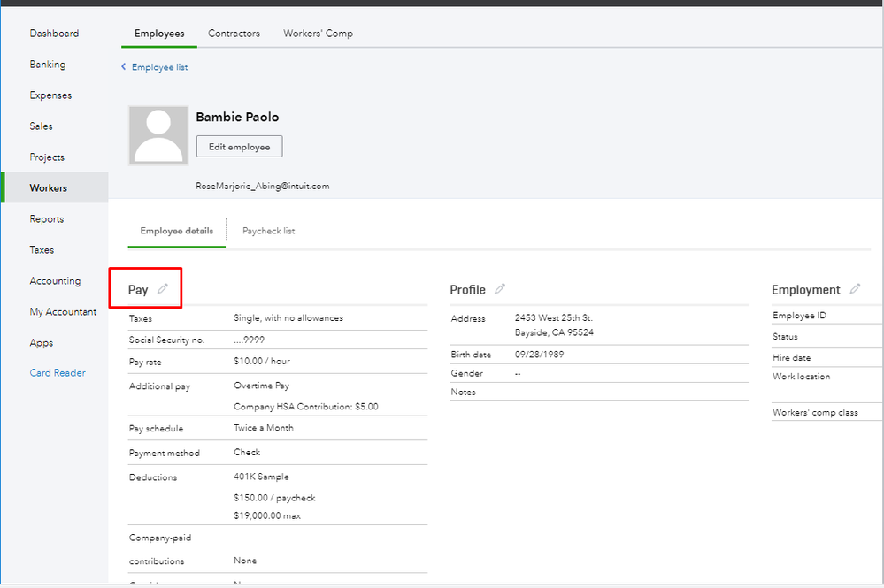This screenshot has height=588, width=884.
Task: Open the Card Reader link
Action: tap(58, 373)
